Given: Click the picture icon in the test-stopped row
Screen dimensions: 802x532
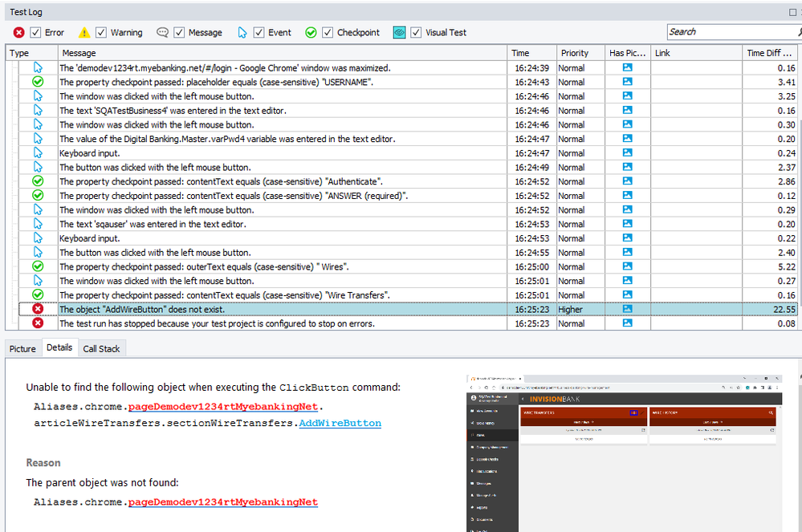Looking at the screenshot, I should click(x=627, y=323).
